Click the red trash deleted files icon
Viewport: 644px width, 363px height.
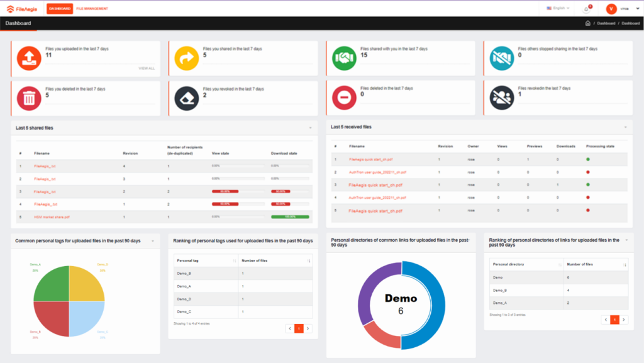coord(28,98)
